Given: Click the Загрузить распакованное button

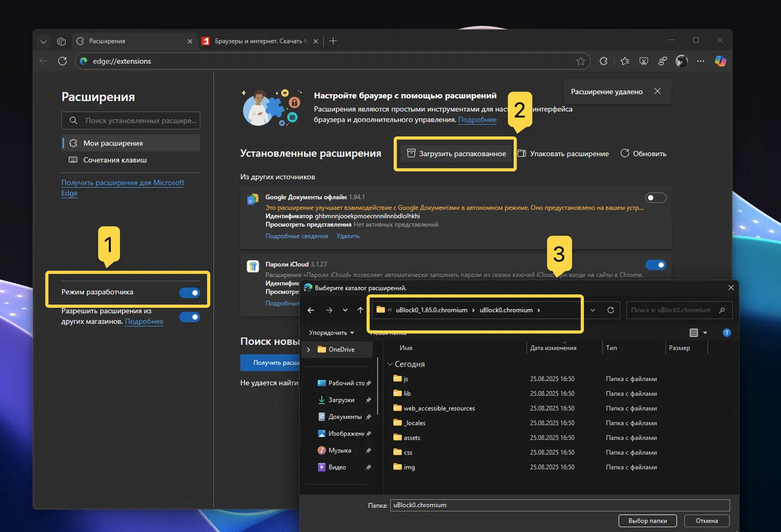Looking at the screenshot, I should [x=456, y=154].
